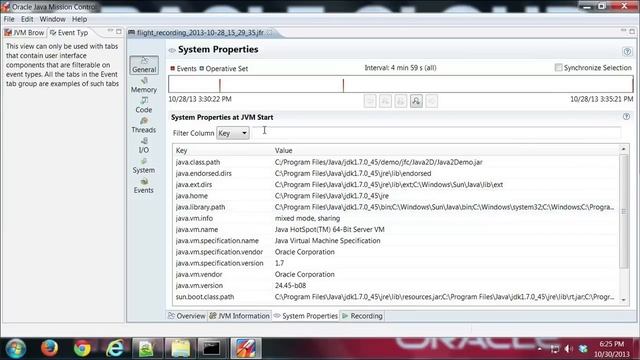Select the java.vm.version row
The image size is (640, 360).
396,285
